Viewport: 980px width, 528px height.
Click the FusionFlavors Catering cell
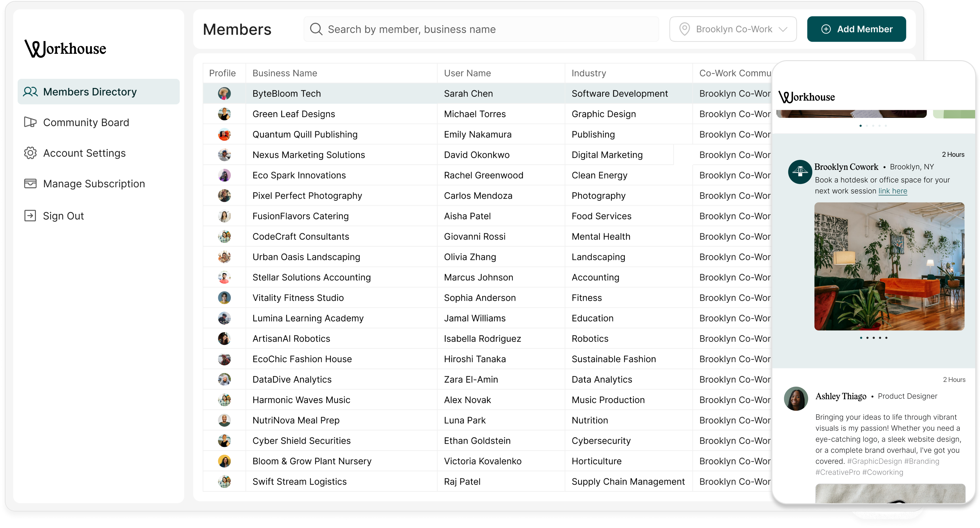click(342, 216)
